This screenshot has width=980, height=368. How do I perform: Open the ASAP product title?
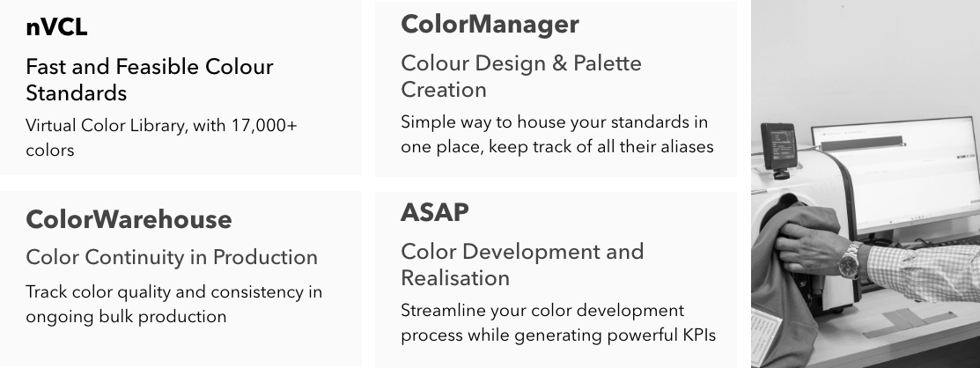pyautogui.click(x=435, y=212)
